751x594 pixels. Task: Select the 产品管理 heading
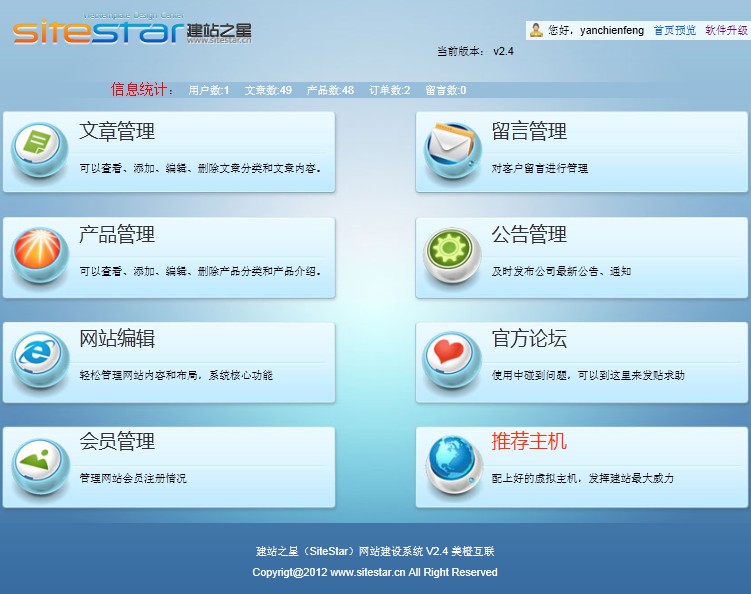[x=117, y=236]
